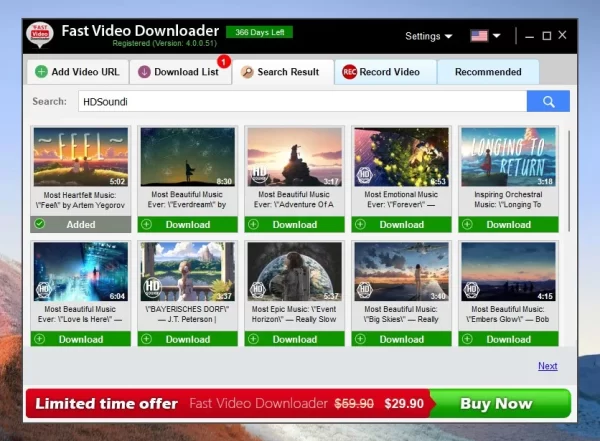Open the Love Is Here thumbnail
The height and width of the screenshot is (441, 600).
pos(81,271)
